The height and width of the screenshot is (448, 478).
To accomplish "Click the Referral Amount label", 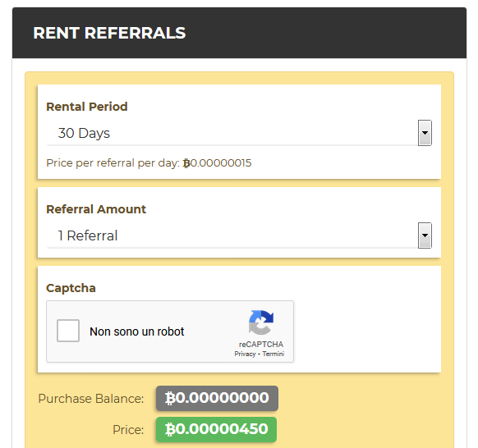I will point(96,209).
